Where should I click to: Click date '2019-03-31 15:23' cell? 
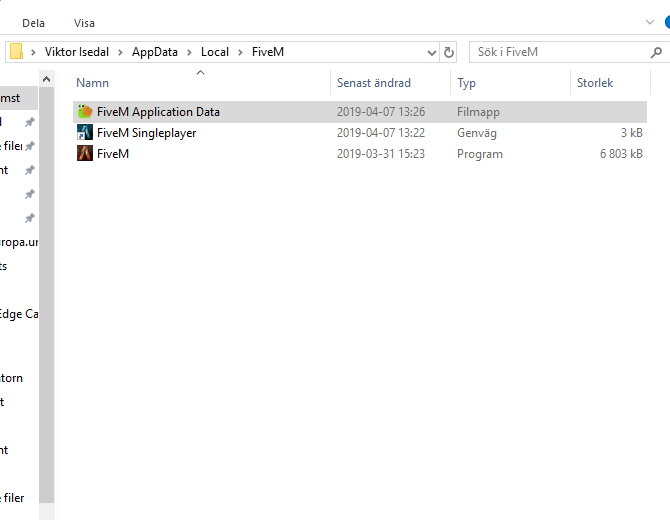(381, 154)
